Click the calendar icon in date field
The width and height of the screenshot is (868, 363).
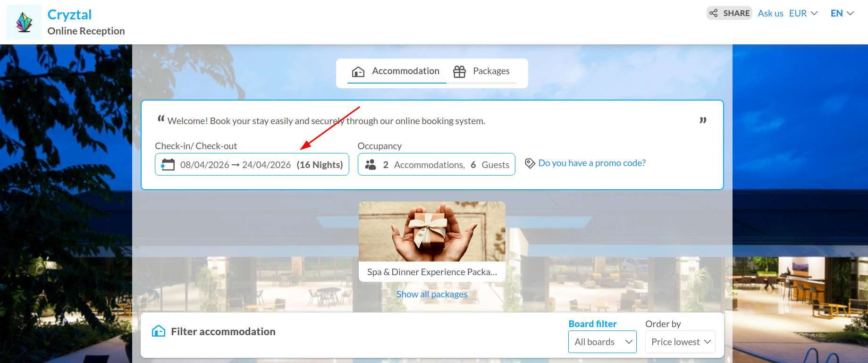pyautogui.click(x=168, y=164)
